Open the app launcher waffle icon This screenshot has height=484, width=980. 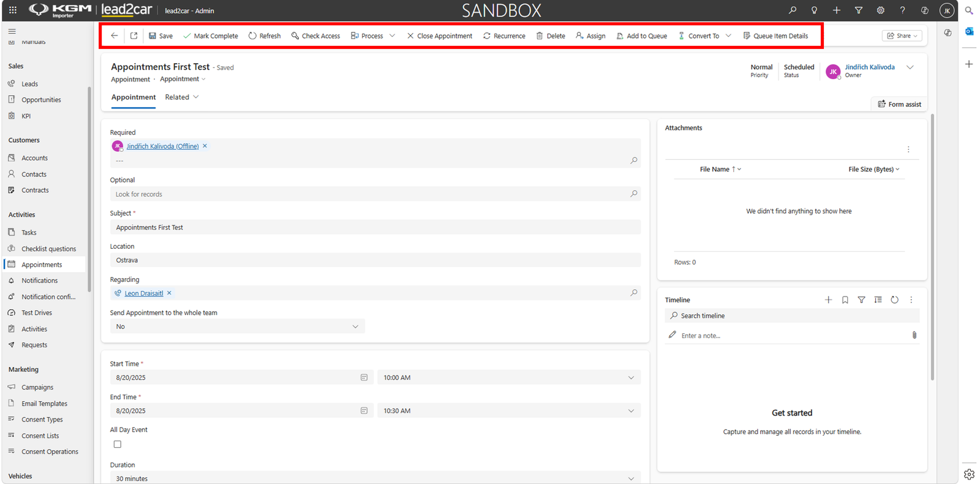tap(12, 10)
